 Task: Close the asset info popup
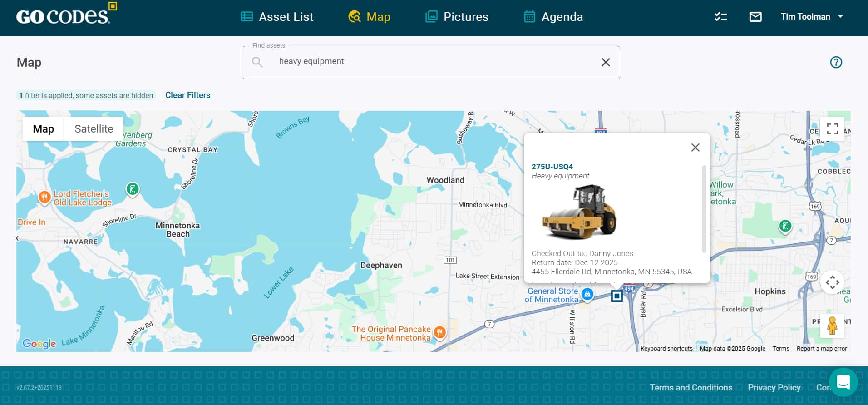(695, 148)
